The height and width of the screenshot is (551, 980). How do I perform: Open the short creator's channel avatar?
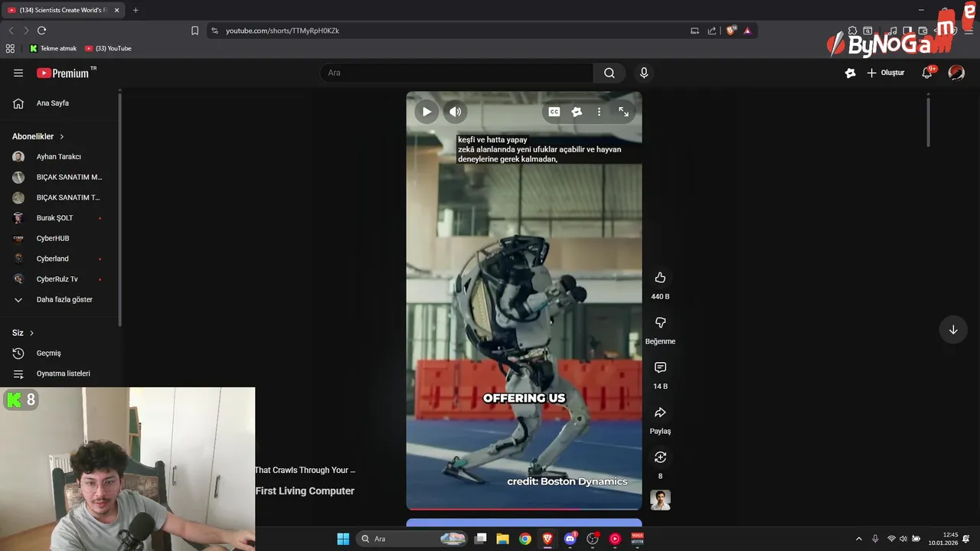(x=660, y=500)
